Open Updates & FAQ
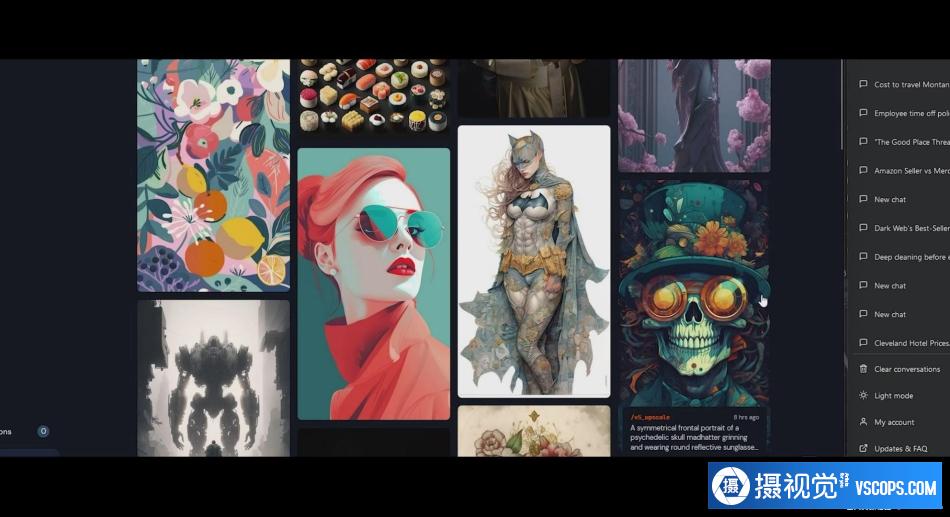The height and width of the screenshot is (517, 950). pyautogui.click(x=900, y=449)
